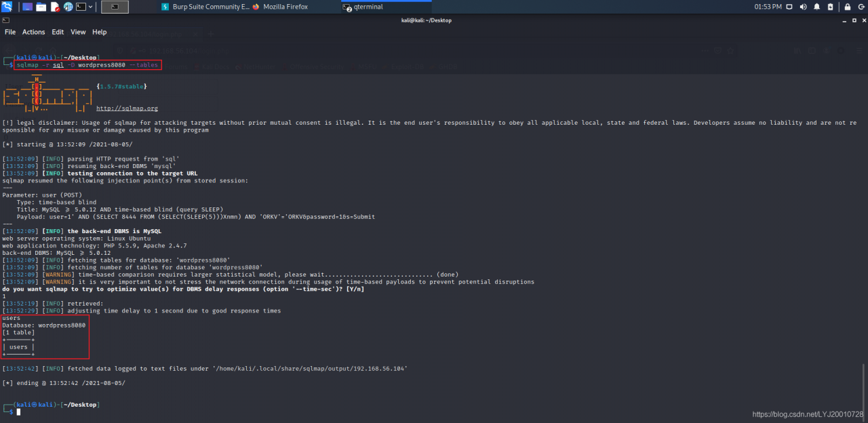Viewport: 868px width, 423px height.
Task: Click the 01:53 PM panel clock
Action: point(768,7)
